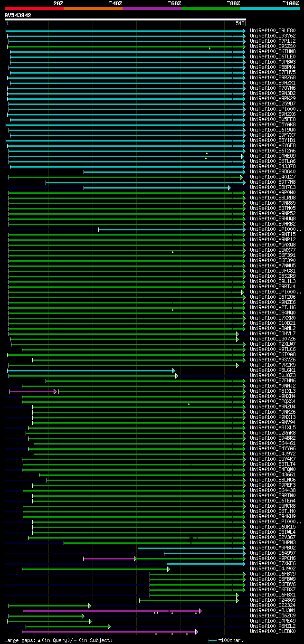This screenshot has height=644, width=304.
Task: Click the orange ~40% identity legend bar
Action: point(93,9)
